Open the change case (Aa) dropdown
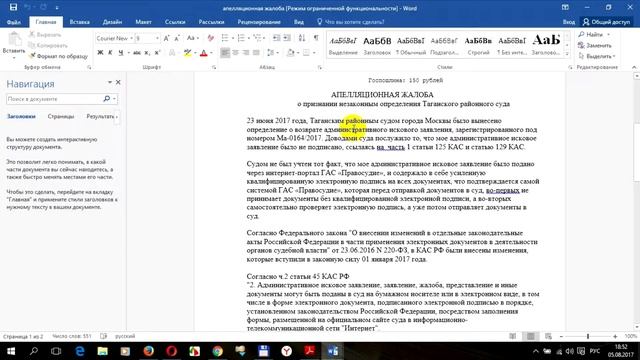This screenshot has width=640, height=360. click(193, 38)
